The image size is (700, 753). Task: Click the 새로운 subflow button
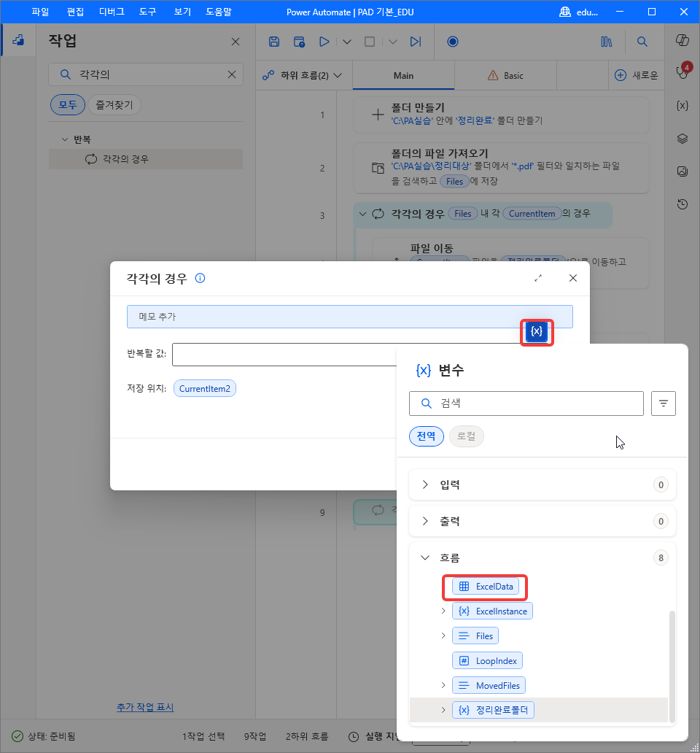(x=636, y=75)
